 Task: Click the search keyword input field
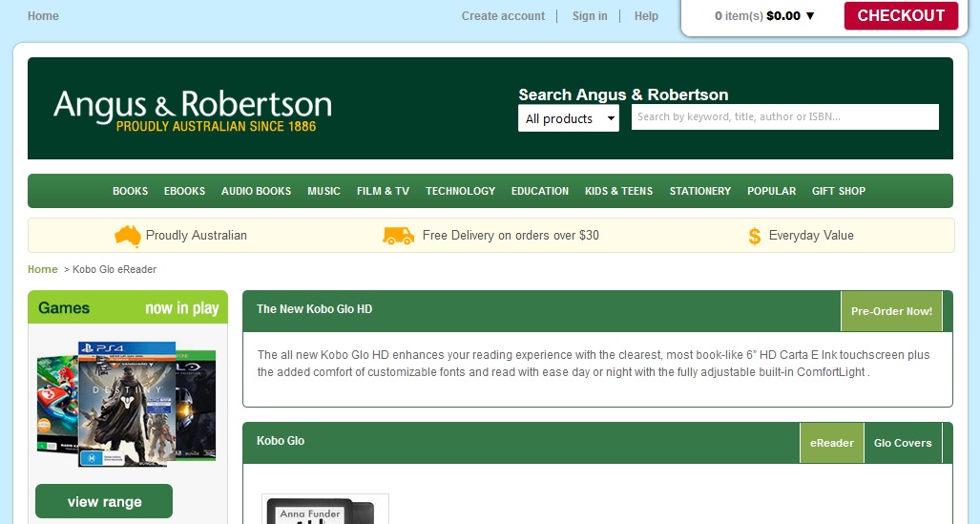click(785, 117)
